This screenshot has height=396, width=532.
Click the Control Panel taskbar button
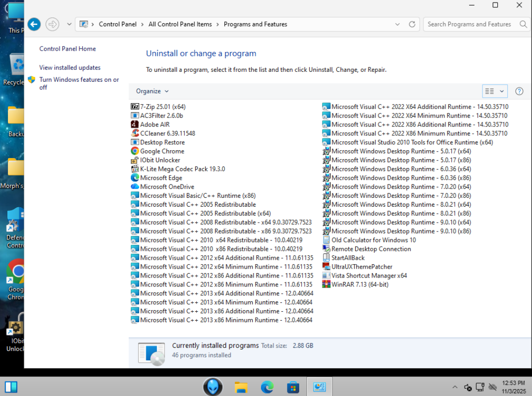pyautogui.click(x=319, y=387)
